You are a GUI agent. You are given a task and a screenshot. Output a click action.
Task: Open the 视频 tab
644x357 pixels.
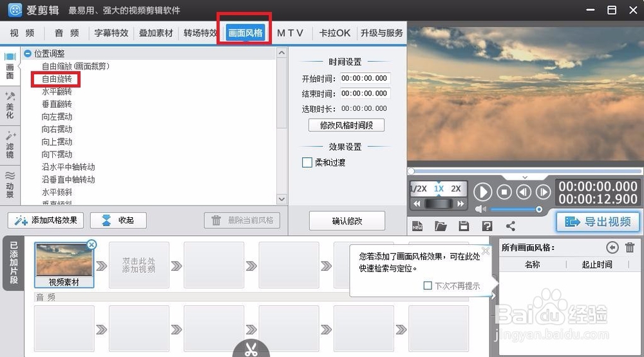pos(22,33)
